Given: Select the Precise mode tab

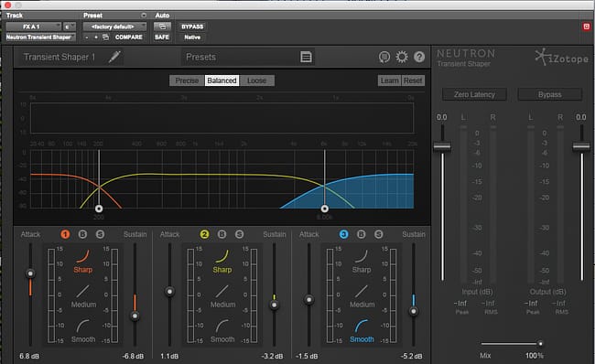Looking at the screenshot, I should (x=187, y=80).
